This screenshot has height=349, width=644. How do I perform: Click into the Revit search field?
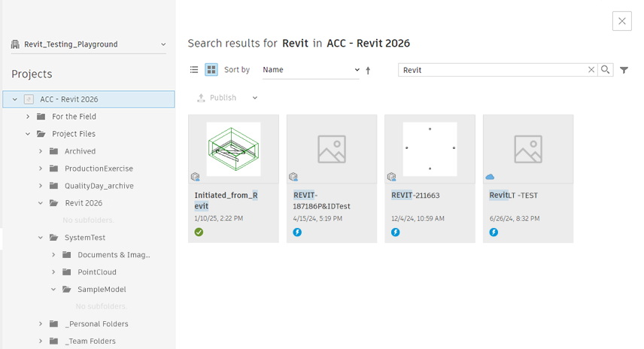click(493, 70)
